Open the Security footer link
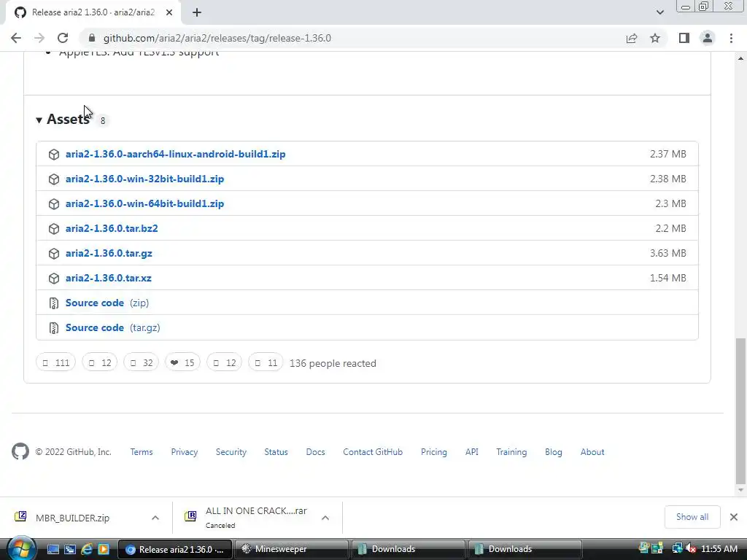 [x=231, y=452]
